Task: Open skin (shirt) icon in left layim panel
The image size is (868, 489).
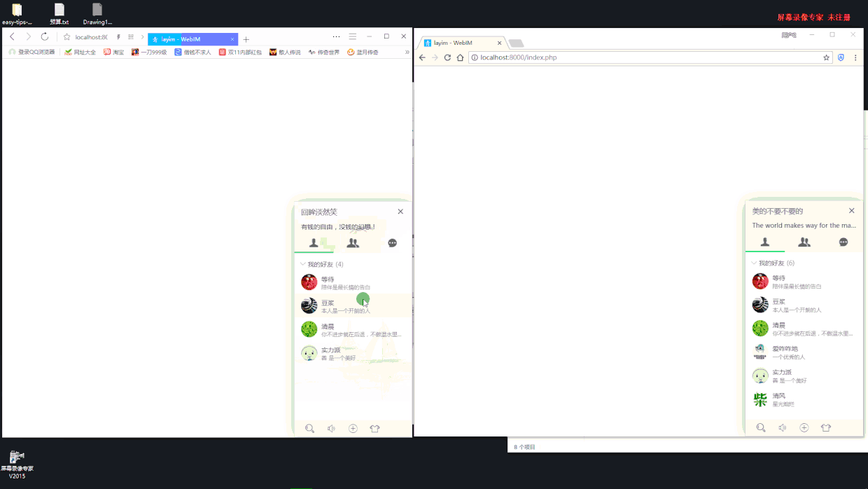Action: pos(374,429)
